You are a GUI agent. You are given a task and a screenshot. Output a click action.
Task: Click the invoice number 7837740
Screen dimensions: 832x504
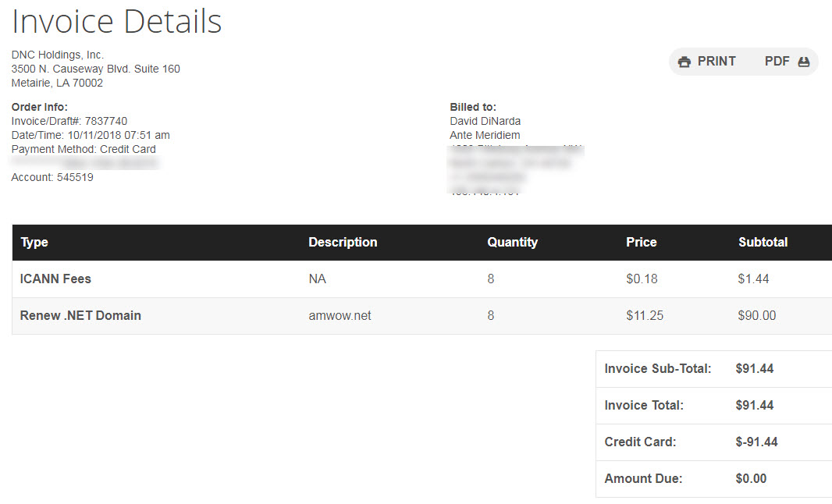click(x=106, y=121)
